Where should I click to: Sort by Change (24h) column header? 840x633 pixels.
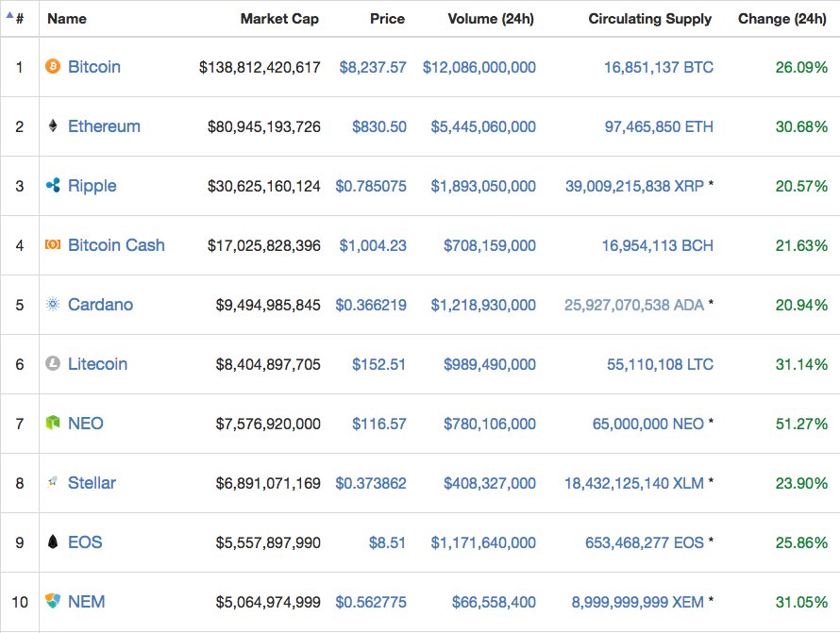click(782, 19)
